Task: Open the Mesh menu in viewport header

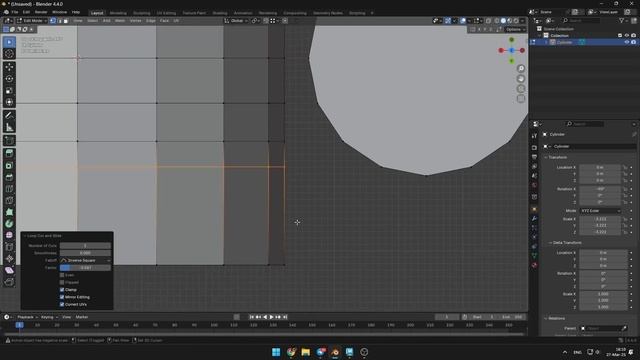Action: pos(120,21)
